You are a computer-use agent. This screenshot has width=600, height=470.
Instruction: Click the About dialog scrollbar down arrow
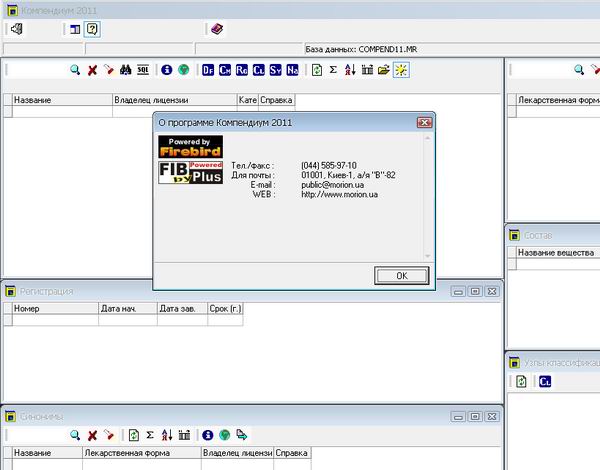[428, 257]
